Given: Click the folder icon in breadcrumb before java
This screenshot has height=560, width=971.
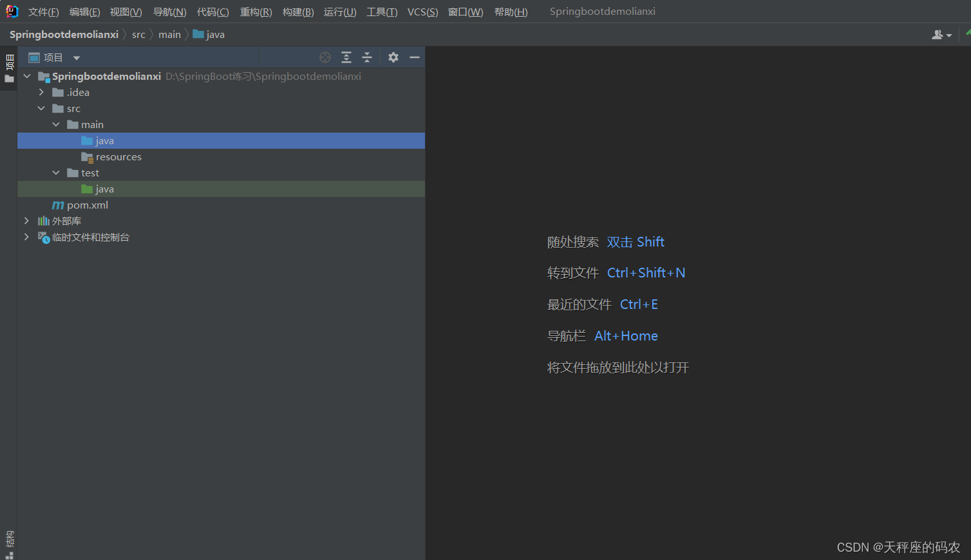Looking at the screenshot, I should [x=198, y=34].
